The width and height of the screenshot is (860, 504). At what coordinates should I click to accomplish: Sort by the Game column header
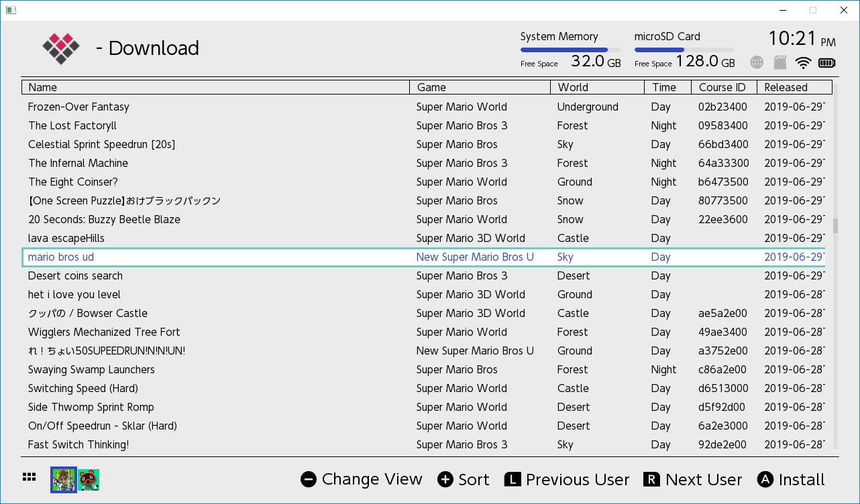(480, 87)
